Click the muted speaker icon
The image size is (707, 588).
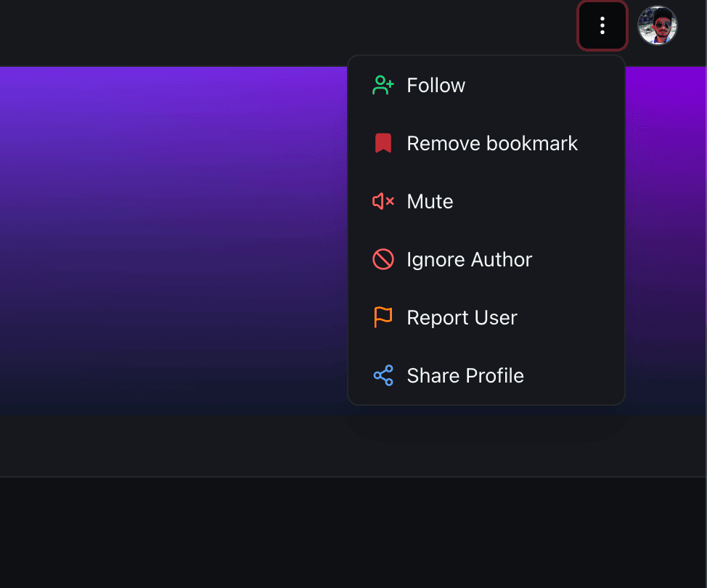coord(383,202)
